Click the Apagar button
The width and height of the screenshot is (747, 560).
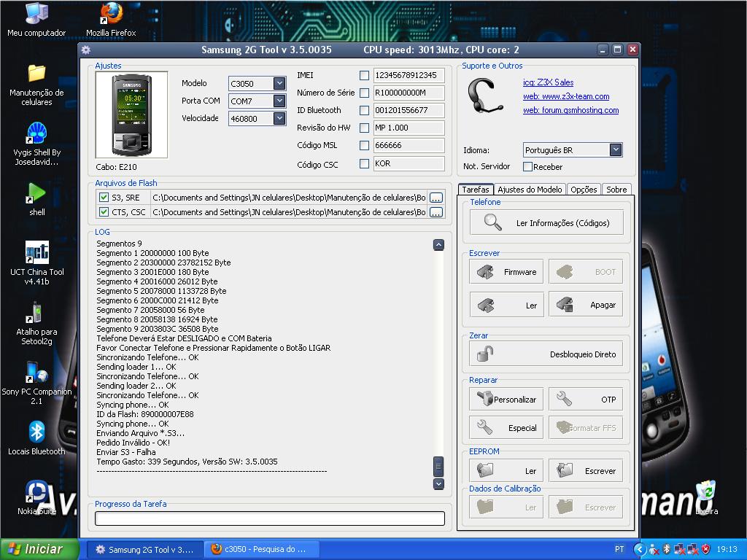click(x=586, y=305)
